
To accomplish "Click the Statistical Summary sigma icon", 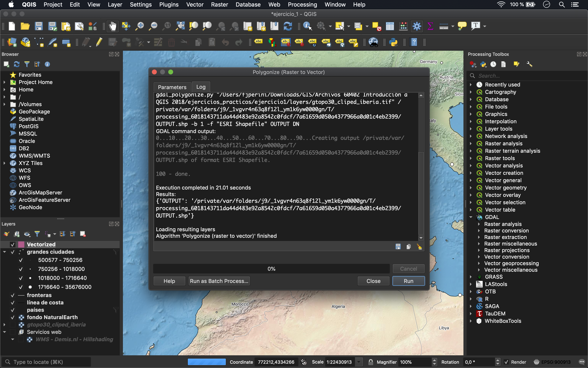I will pyautogui.click(x=430, y=26).
